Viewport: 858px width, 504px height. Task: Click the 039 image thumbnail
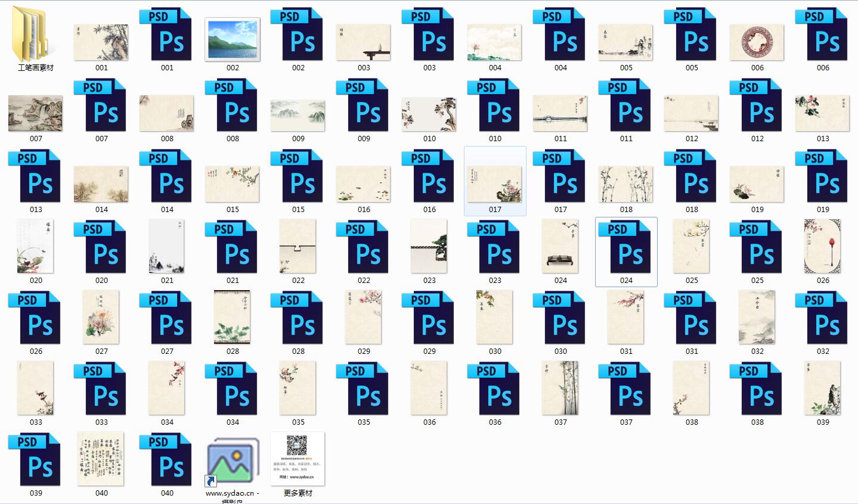point(823,388)
